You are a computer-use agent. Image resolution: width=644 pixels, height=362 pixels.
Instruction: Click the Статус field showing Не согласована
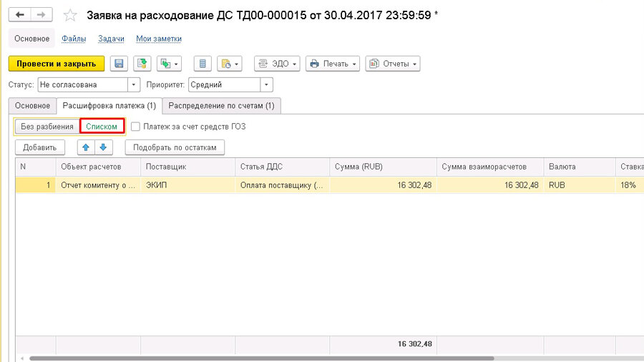pos(82,85)
